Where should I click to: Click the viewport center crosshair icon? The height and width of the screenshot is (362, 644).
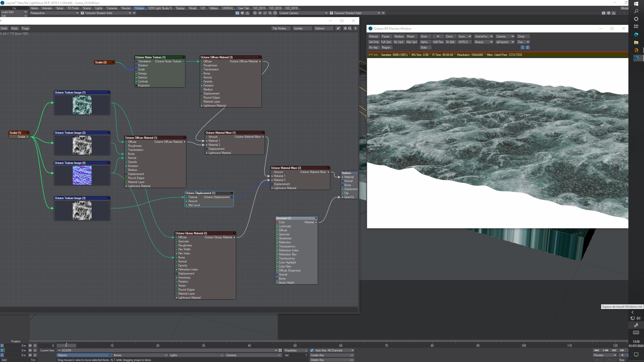tap(255, 13)
